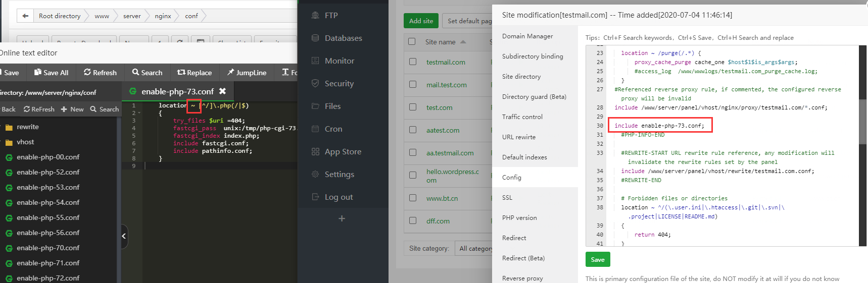Open the Site category dropdown
This screenshot has width=868, height=283.
tap(475, 248)
